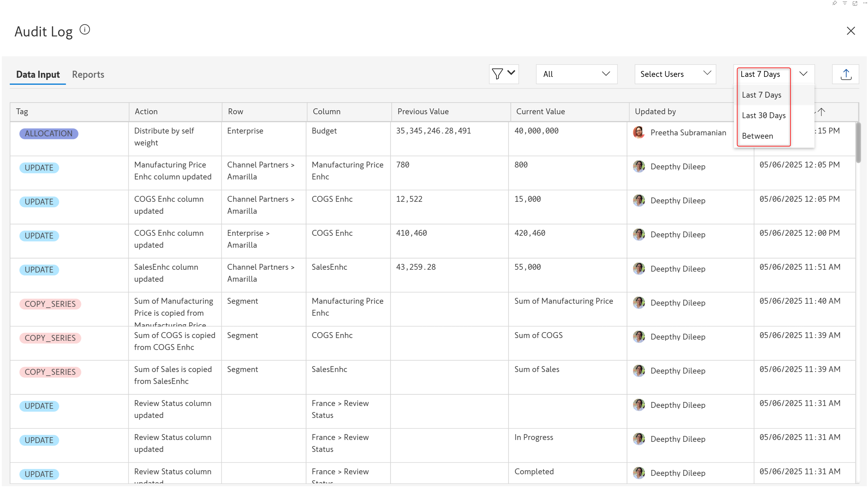Screen dimensions: 868x488
Task: Select the Between date option
Action: tap(758, 136)
